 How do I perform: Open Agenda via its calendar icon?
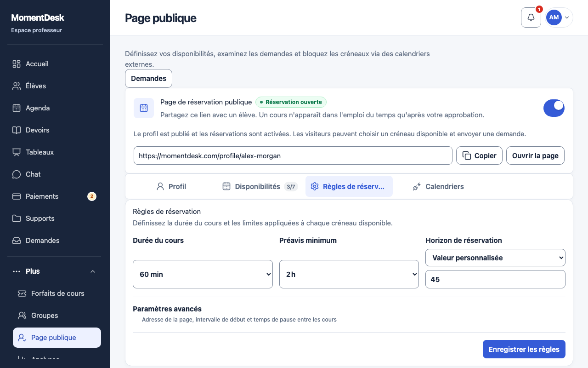tap(17, 108)
